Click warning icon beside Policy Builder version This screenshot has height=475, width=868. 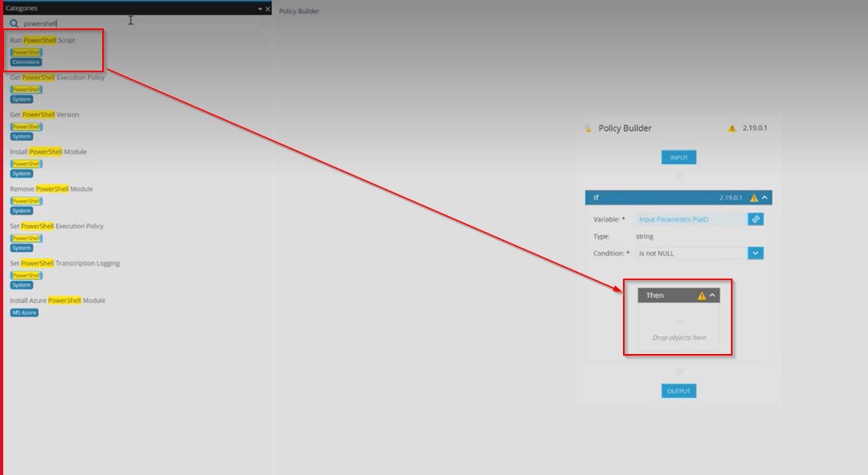pyautogui.click(x=732, y=128)
